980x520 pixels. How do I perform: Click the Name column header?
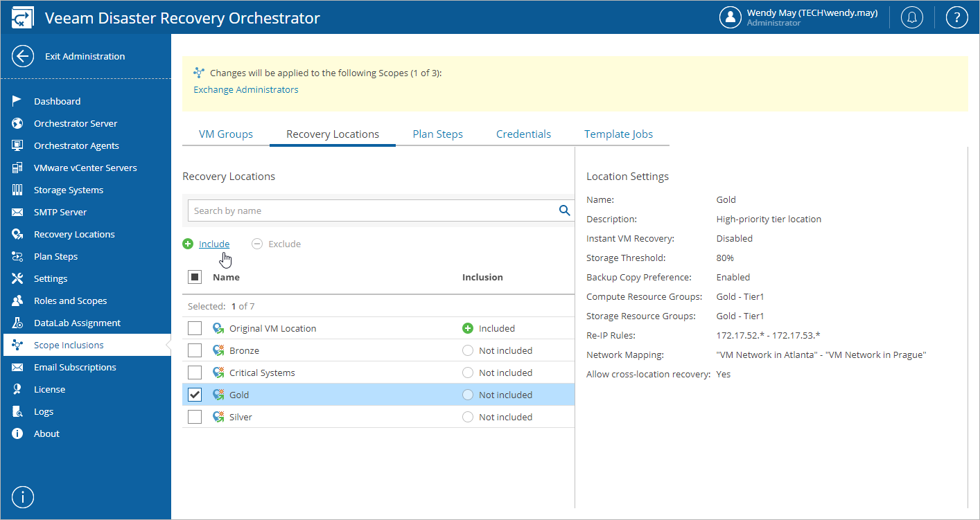tap(226, 277)
